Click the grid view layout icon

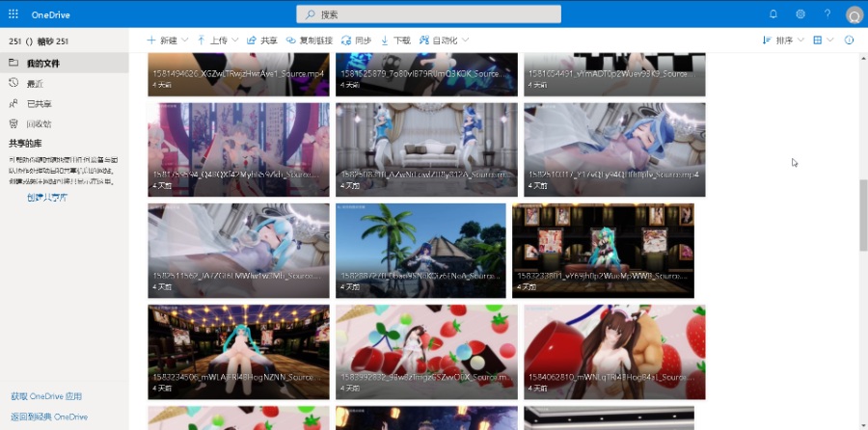point(818,40)
